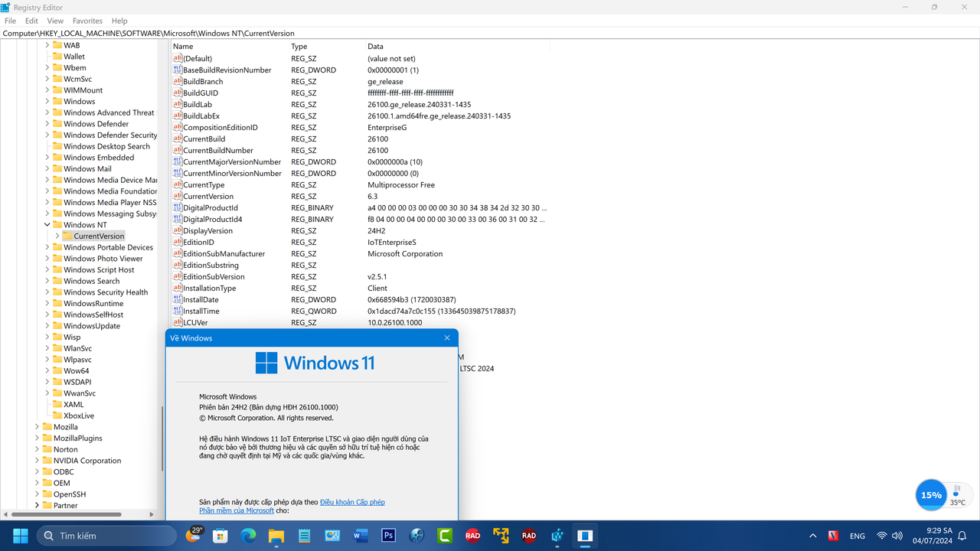Screen dimensions: 980x551
Task: Open the Help menu
Action: 119,21
